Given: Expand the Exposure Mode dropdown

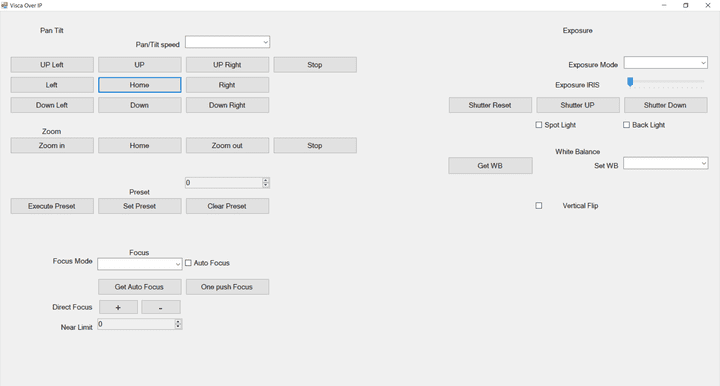Looking at the screenshot, I should click(x=665, y=62).
